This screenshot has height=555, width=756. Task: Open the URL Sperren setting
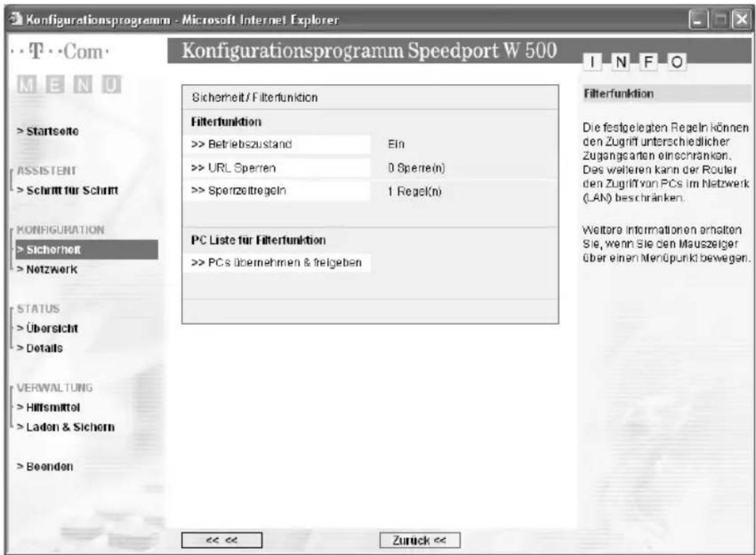tap(277, 168)
